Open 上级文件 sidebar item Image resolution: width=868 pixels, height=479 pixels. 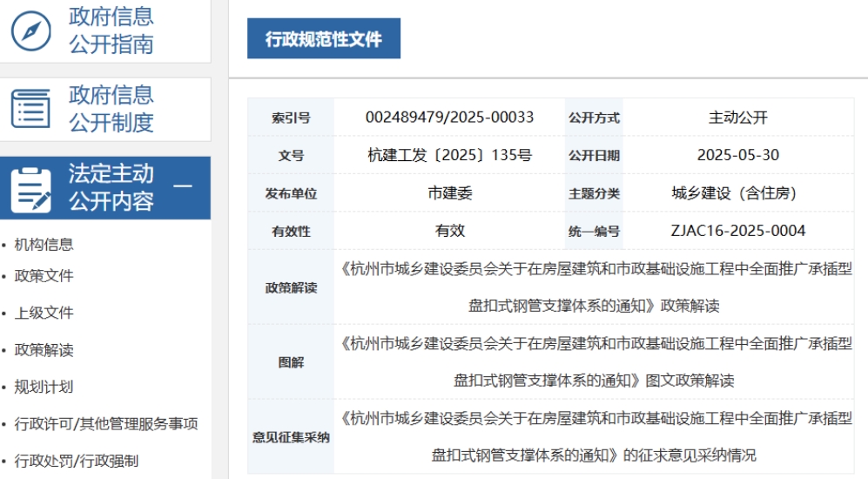[x=44, y=313]
